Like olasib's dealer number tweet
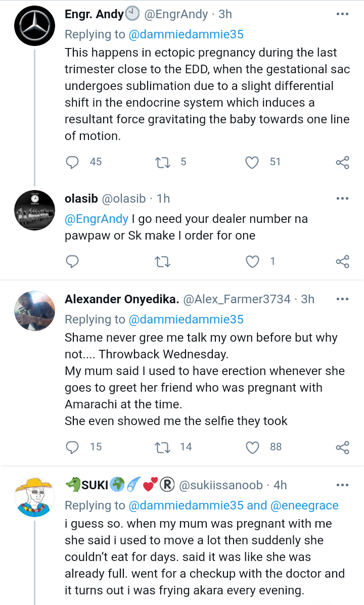The image size is (364, 605). [x=252, y=261]
